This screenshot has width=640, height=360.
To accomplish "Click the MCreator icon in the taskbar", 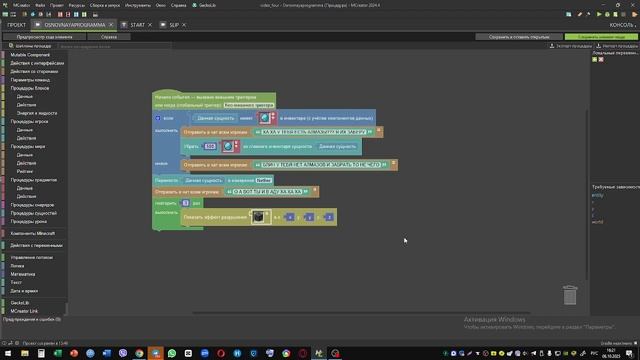I will pos(319,353).
